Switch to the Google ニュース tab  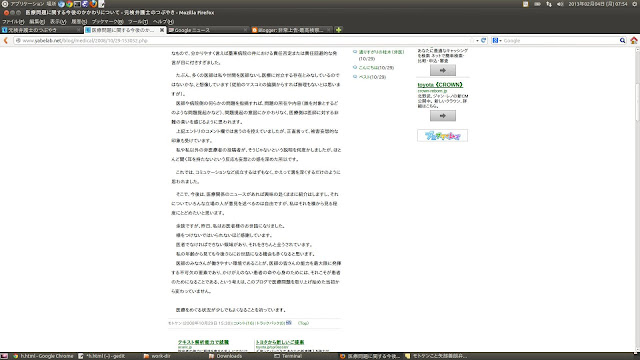click(x=207, y=30)
